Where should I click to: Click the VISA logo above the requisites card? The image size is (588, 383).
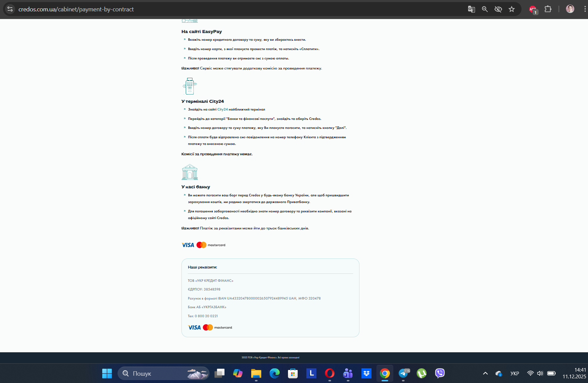click(x=188, y=245)
